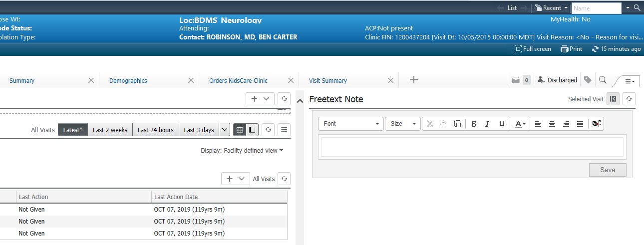This screenshot has height=245, width=644.
Task: Open the Orders KidsCare Clinic tab
Action: [x=238, y=80]
